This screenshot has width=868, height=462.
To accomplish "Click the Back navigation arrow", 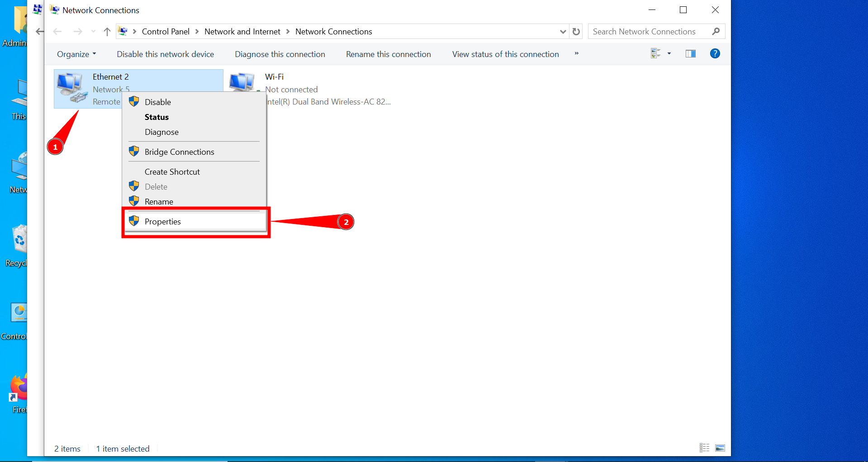I will pos(57,32).
